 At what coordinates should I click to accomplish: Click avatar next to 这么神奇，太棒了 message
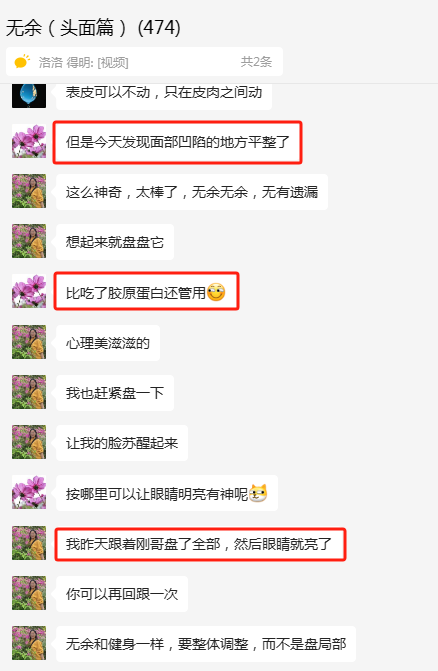tap(29, 191)
